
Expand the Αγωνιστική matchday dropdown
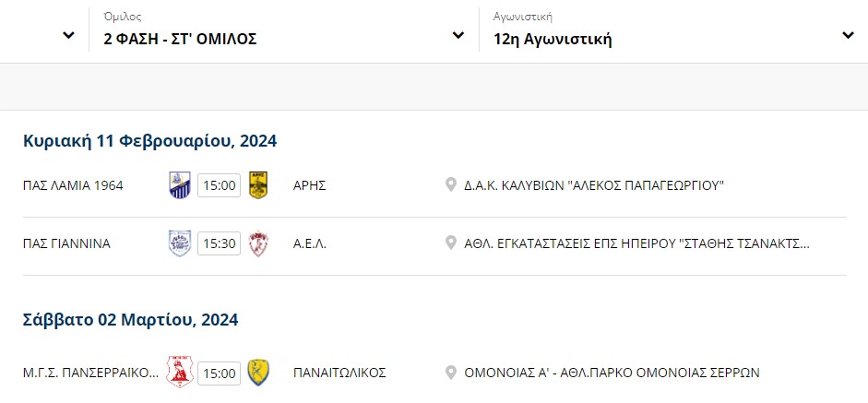coord(673,30)
